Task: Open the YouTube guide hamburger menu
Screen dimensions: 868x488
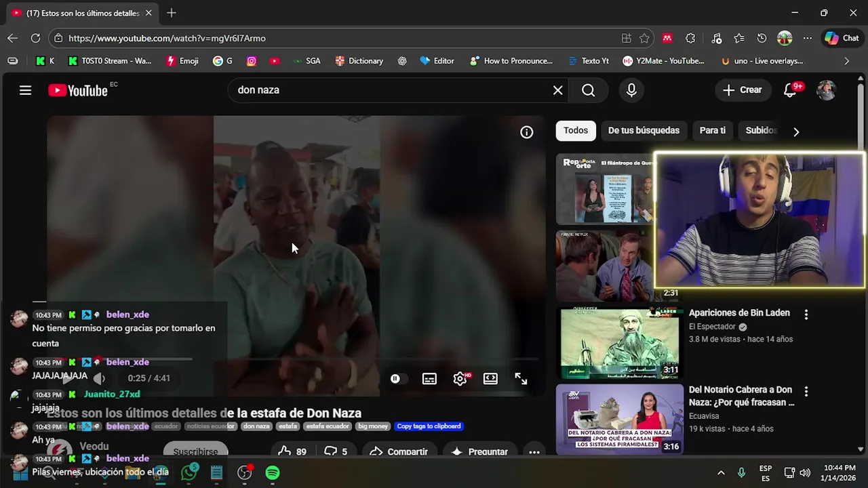Action: tap(25, 90)
